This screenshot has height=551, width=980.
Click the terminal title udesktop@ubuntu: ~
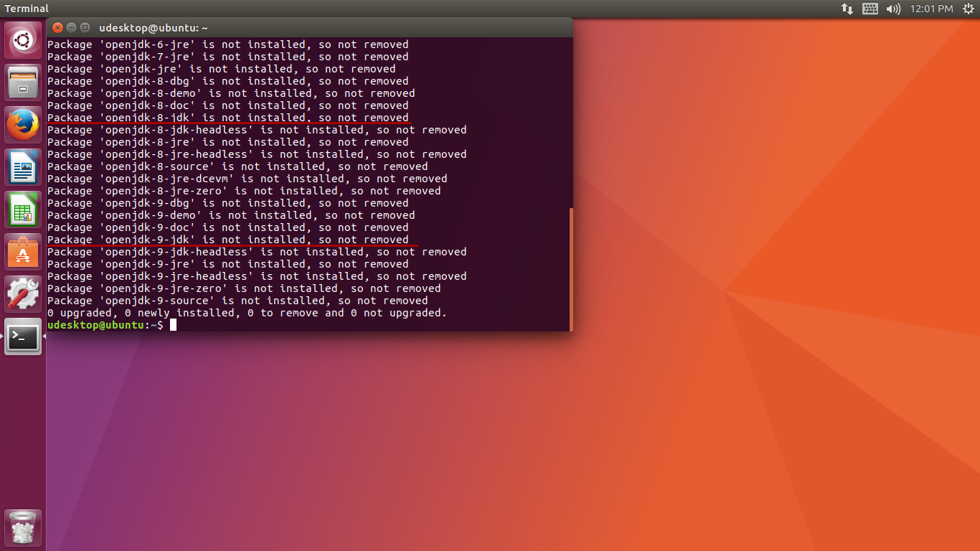pos(153,28)
